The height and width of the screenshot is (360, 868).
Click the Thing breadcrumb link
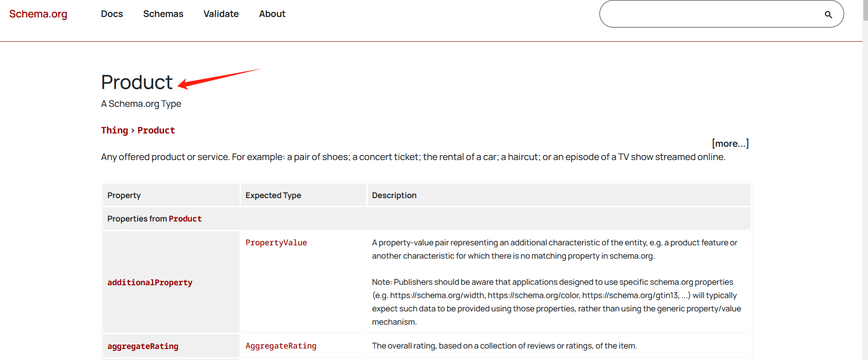[114, 130]
